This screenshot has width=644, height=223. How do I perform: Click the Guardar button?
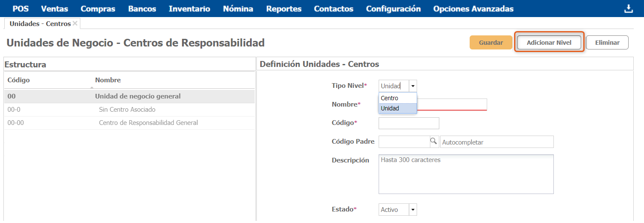[491, 43]
